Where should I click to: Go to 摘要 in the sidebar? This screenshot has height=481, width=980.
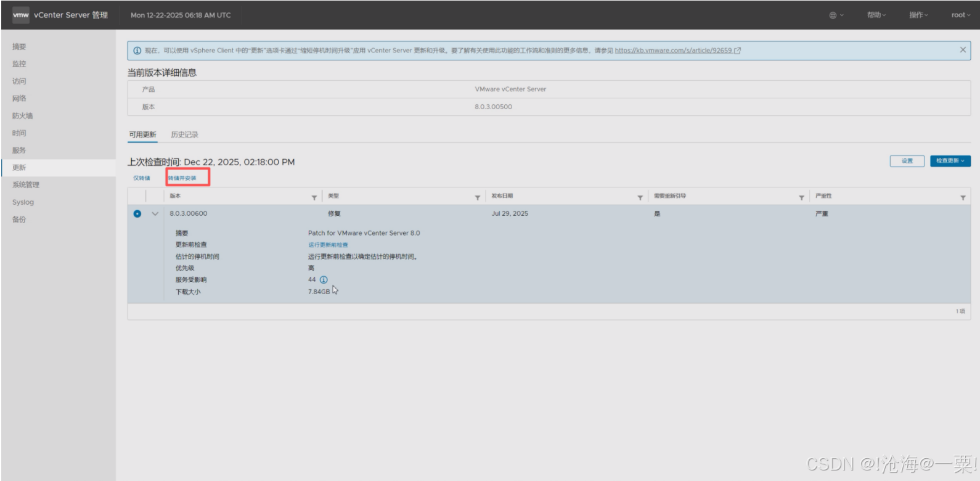(x=19, y=46)
